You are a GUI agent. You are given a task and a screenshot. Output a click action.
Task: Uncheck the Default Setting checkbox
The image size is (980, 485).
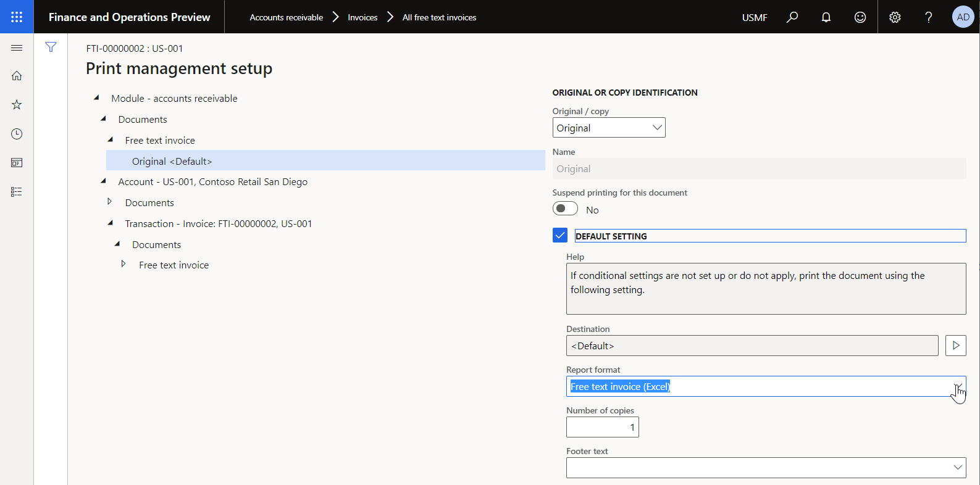pos(560,236)
